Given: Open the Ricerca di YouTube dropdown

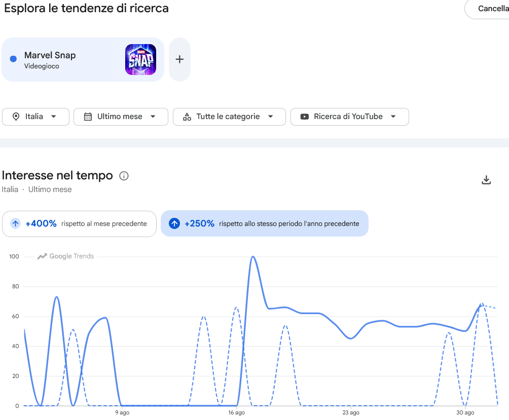Looking at the screenshot, I should tap(350, 117).
